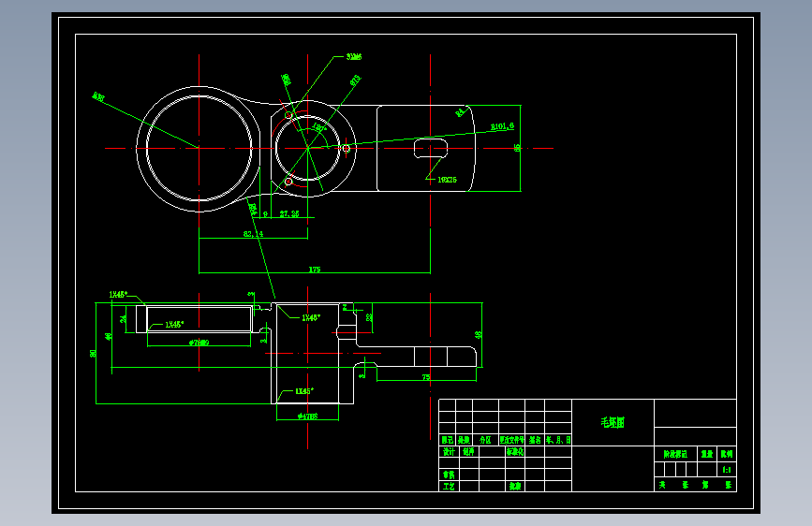Screen dimensions: 812x526
Task: Click the 审核 cell in title block
Action: pyautogui.click(x=449, y=475)
